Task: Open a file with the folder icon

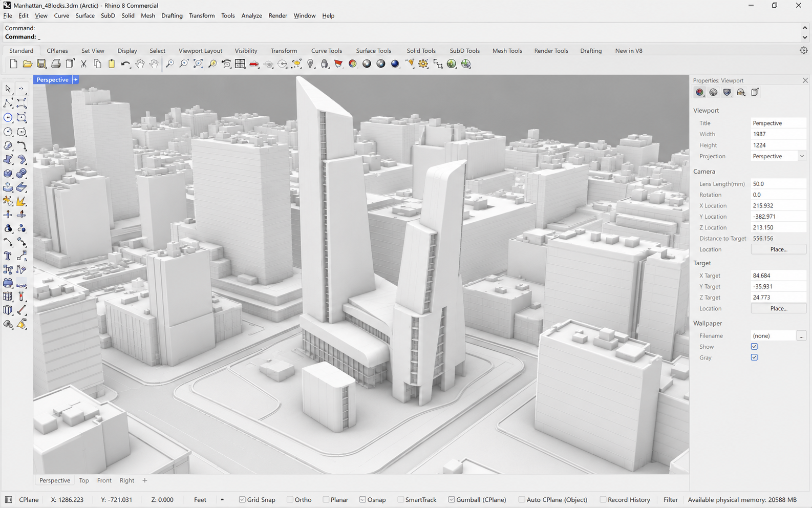Action: tap(27, 64)
